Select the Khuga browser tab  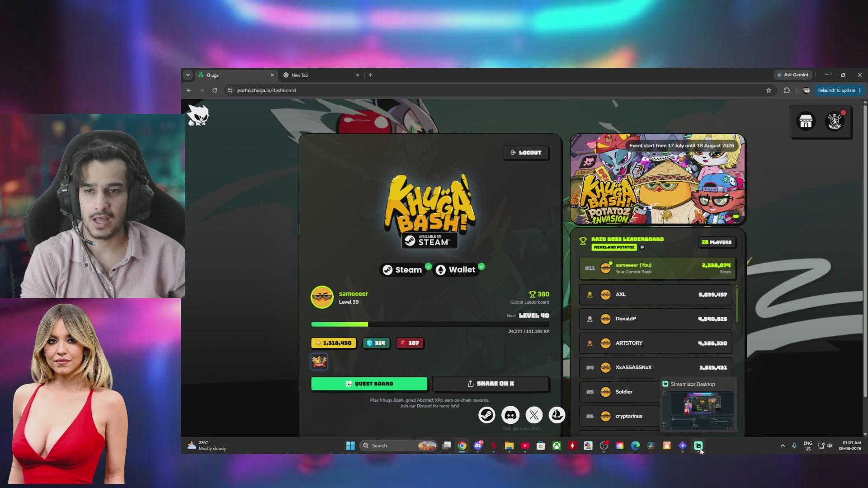click(236, 75)
